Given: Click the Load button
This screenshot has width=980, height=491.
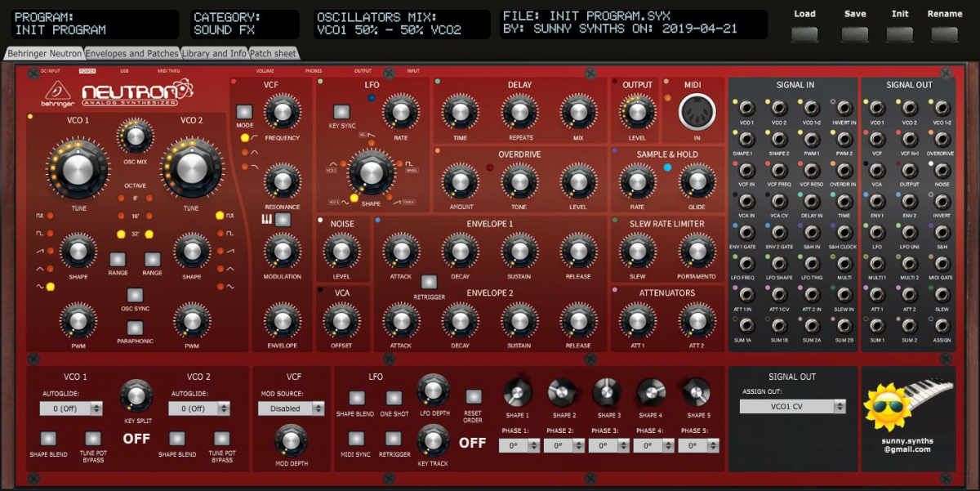Looking at the screenshot, I should 804,34.
